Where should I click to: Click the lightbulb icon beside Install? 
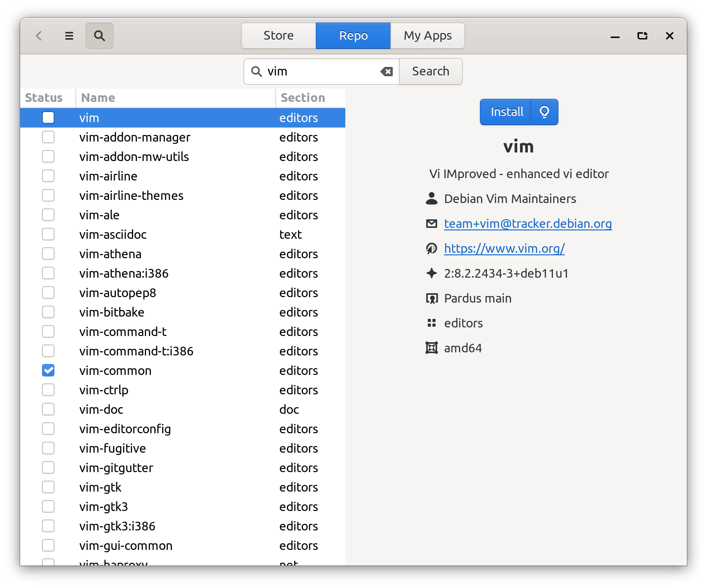(x=544, y=112)
